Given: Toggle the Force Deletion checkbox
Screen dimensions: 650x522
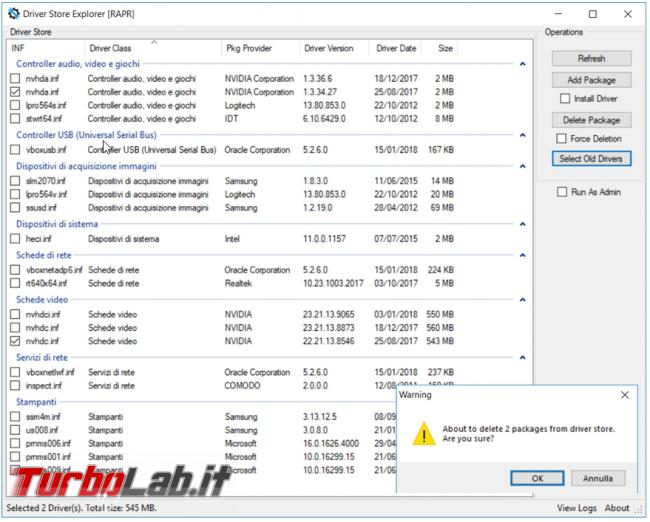Looking at the screenshot, I should pos(561,138).
